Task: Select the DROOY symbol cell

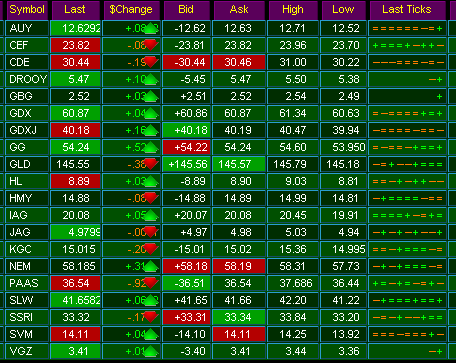Action: 27,79
